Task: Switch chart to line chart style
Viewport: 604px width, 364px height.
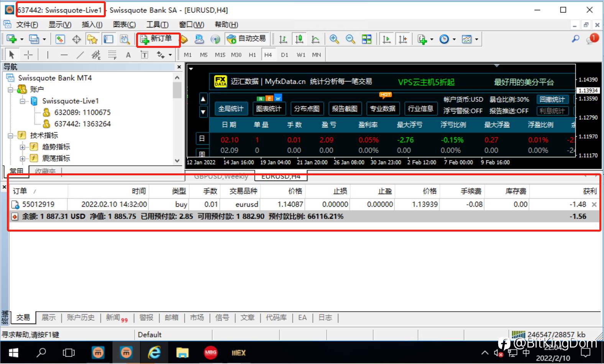Action: [x=315, y=39]
